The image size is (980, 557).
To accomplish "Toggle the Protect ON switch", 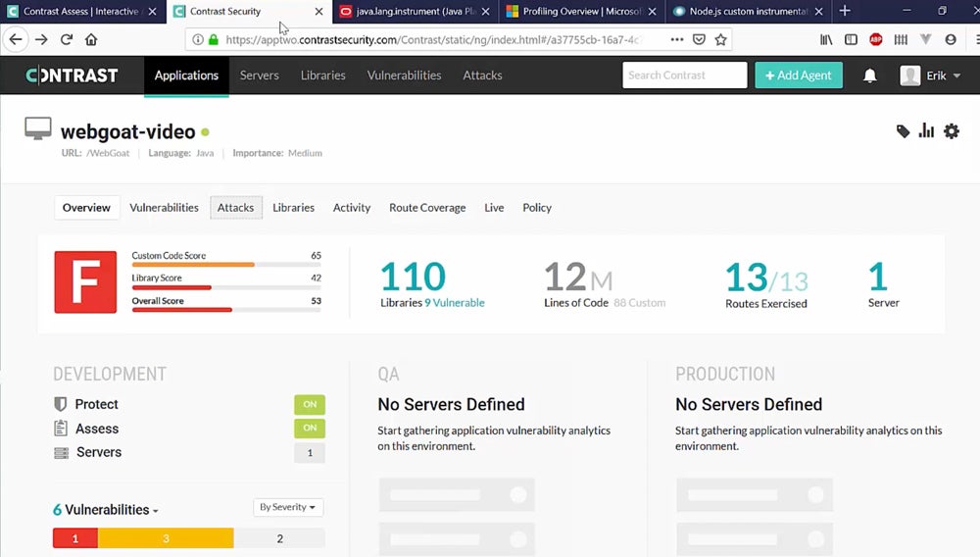I will (x=309, y=404).
